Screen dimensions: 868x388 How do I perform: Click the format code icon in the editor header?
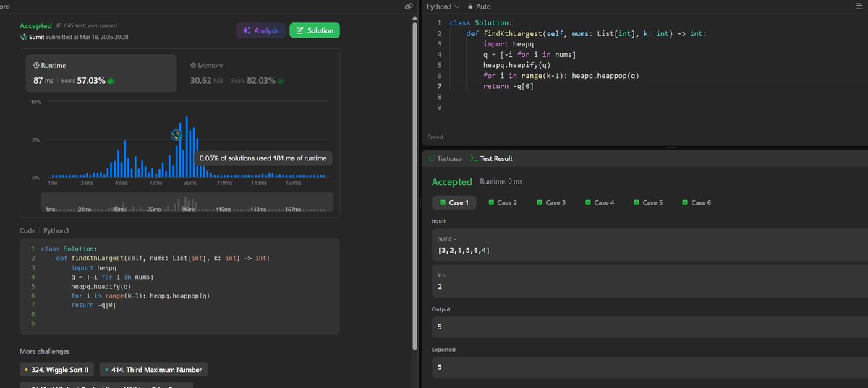859,6
